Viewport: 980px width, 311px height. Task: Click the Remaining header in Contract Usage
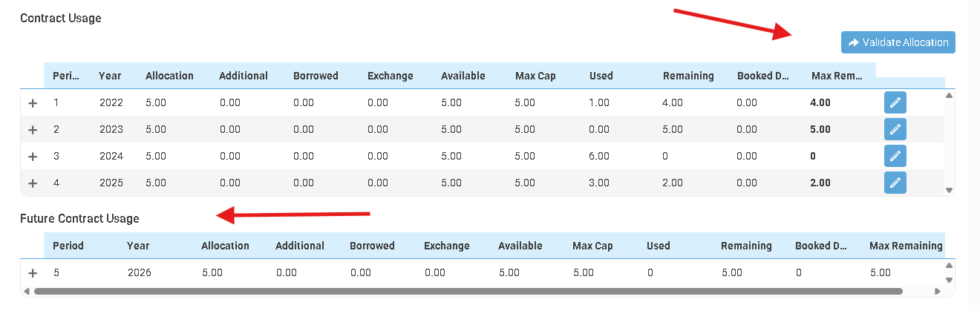click(687, 76)
